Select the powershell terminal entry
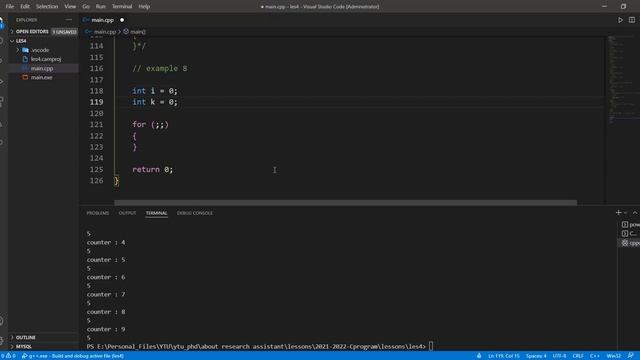 click(631, 224)
